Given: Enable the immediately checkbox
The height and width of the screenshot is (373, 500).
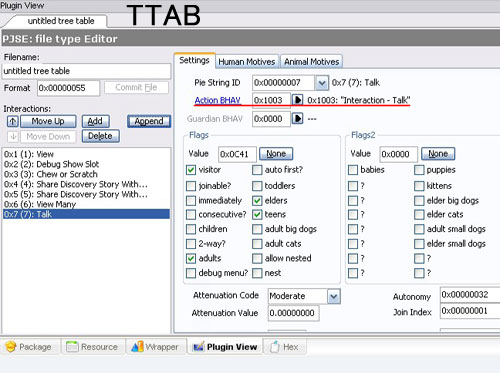Looking at the screenshot, I should pos(191,201).
